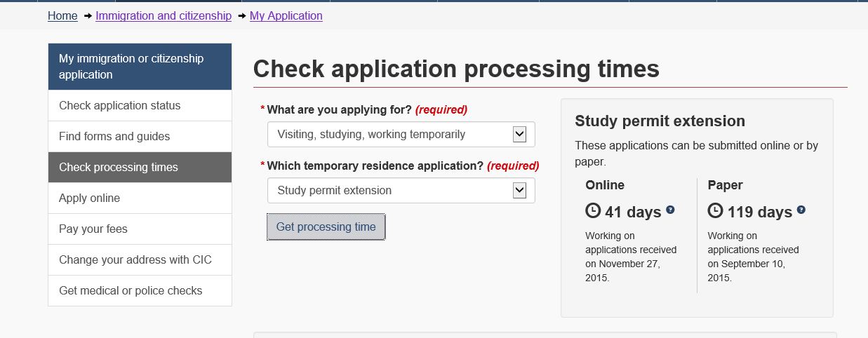Viewport: 868px width, 338px height.
Task: Choose Get medical or police checks
Action: tap(131, 291)
